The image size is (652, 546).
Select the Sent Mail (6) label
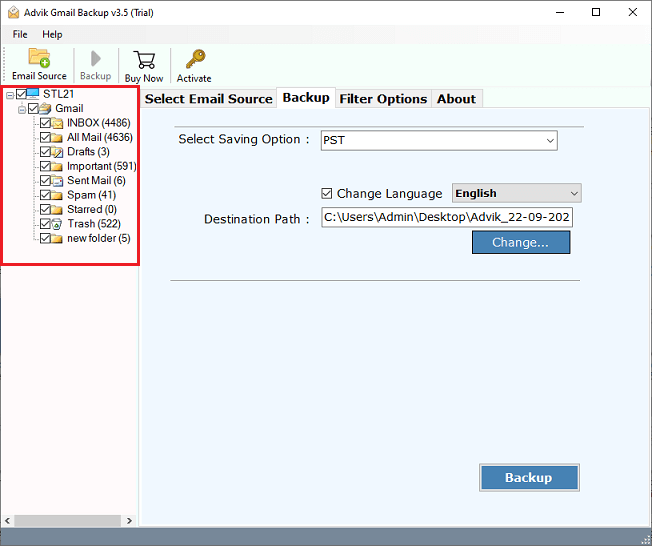[96, 180]
